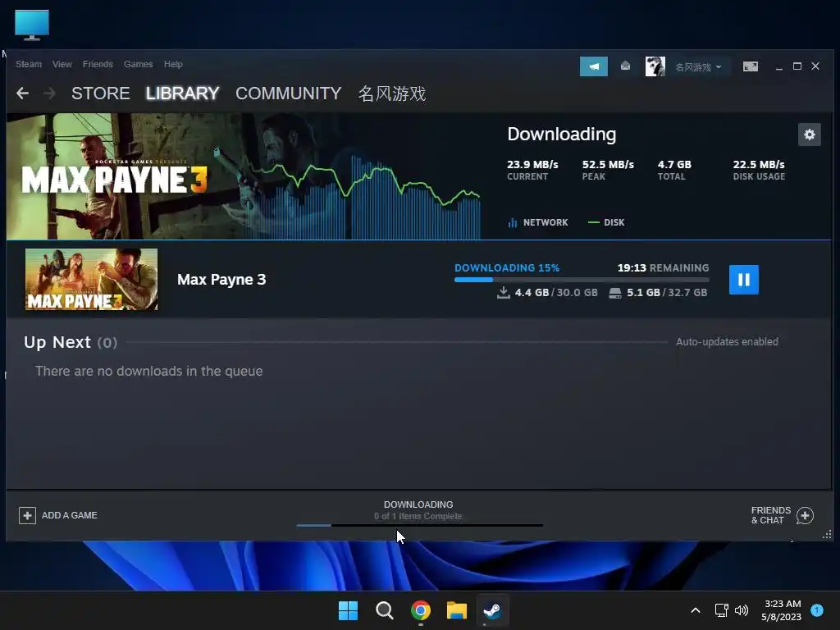Screen dimensions: 840x630
Task: Click the Max Payne 3 title text
Action: [221, 280]
